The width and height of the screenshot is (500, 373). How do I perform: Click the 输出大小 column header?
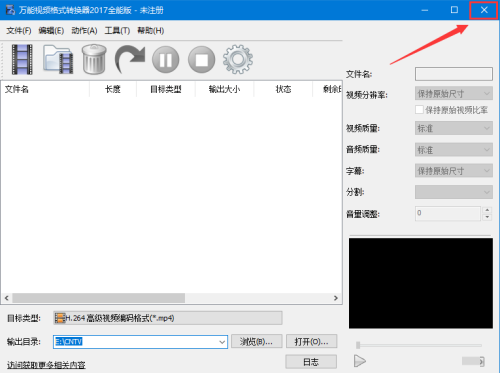224,89
